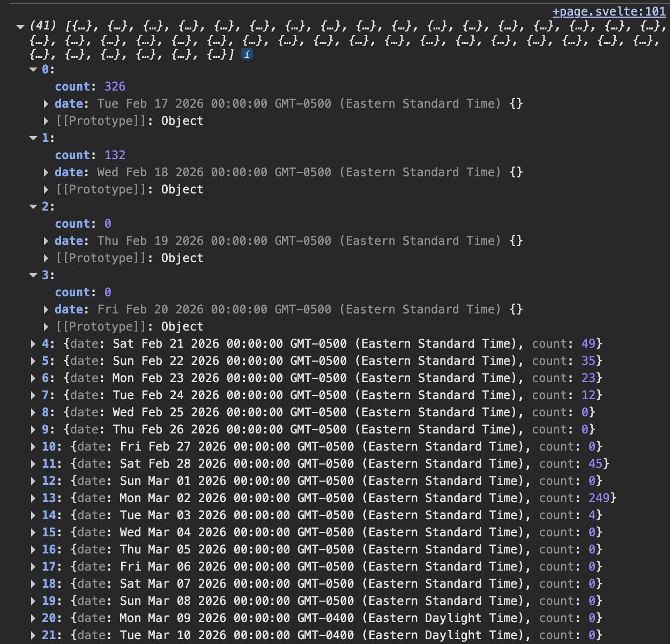670x644 pixels.
Task: Expand item 13 with count 249
Action: [x=33, y=498]
